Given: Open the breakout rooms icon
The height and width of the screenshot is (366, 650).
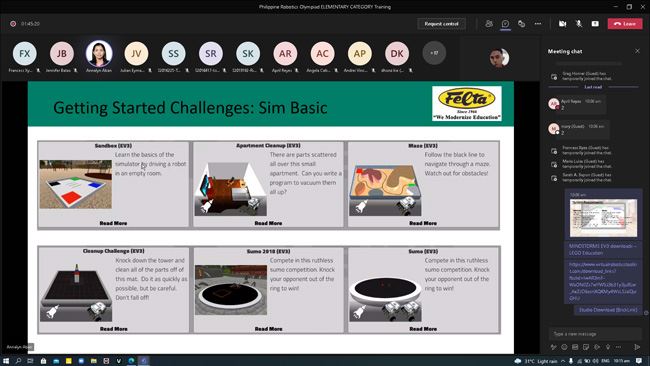Looking at the screenshot, I should coord(521,24).
